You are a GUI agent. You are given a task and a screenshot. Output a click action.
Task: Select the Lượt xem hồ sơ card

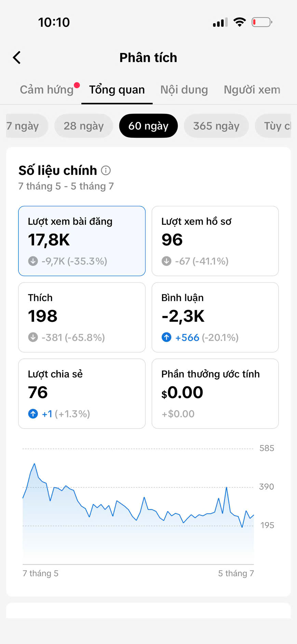click(x=215, y=241)
